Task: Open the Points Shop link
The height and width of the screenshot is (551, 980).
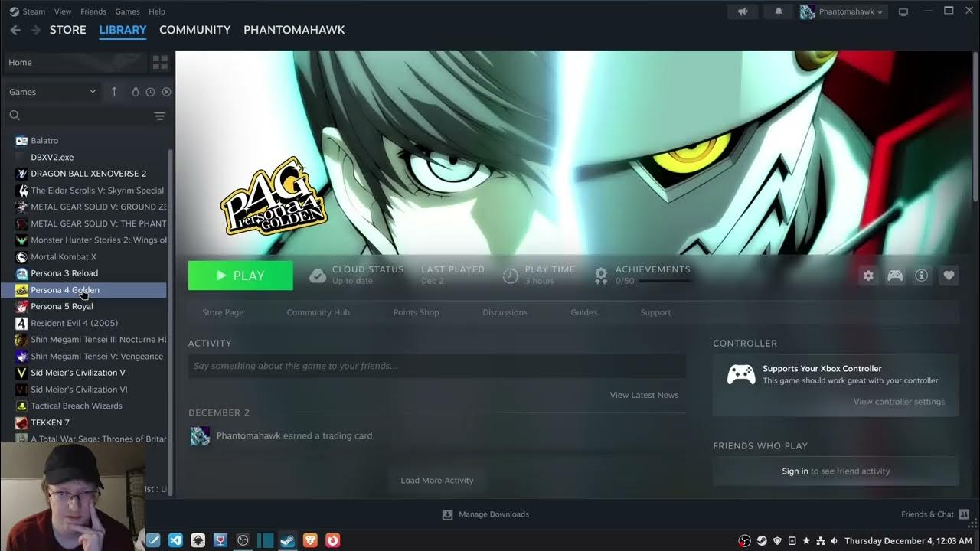Action: pos(416,312)
